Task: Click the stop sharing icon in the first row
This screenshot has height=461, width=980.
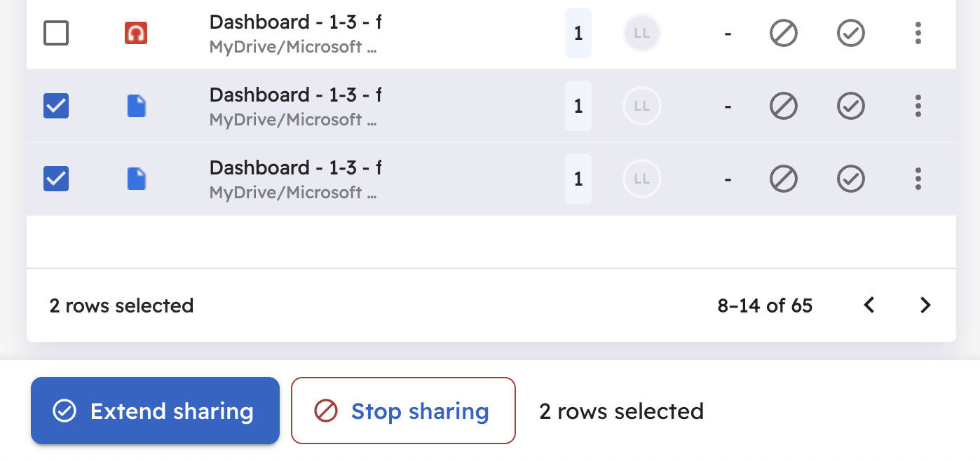Action: coord(784,33)
